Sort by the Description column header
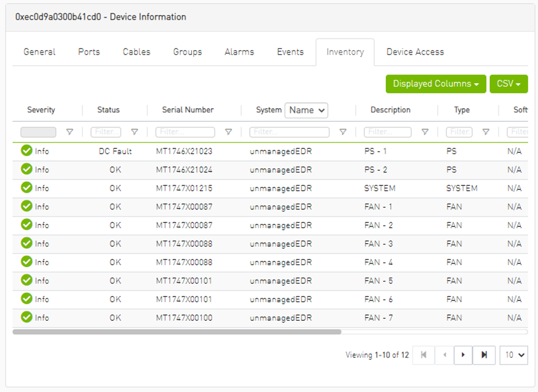 tap(390, 110)
